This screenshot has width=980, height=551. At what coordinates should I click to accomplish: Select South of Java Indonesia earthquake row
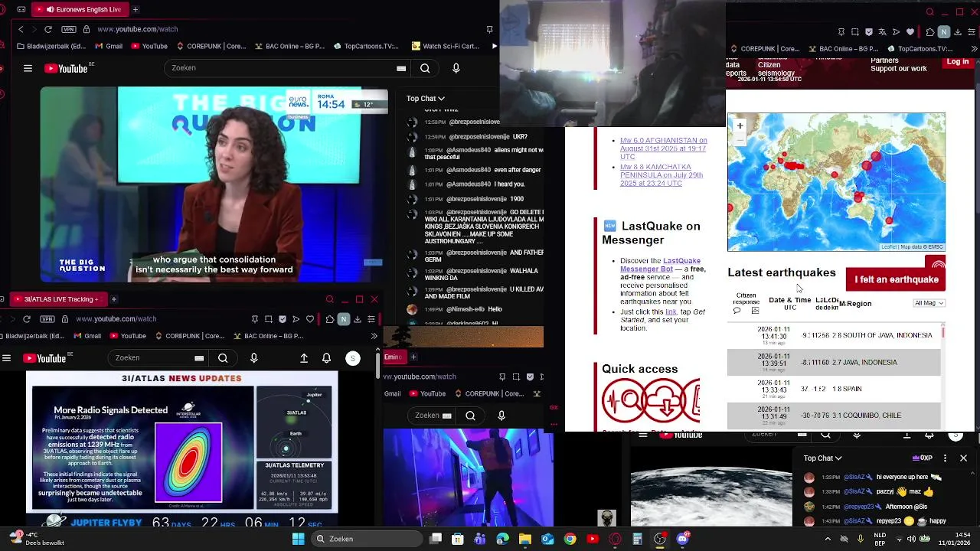click(834, 335)
